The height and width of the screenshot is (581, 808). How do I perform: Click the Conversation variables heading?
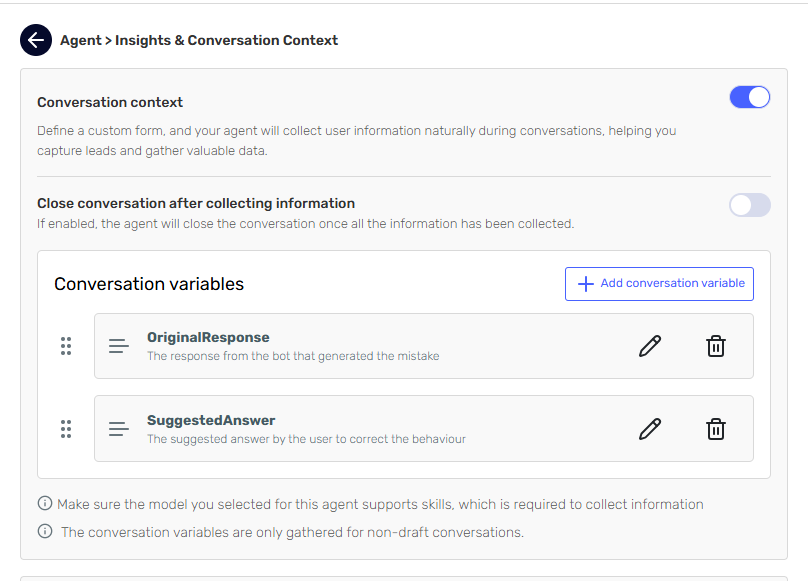point(148,284)
